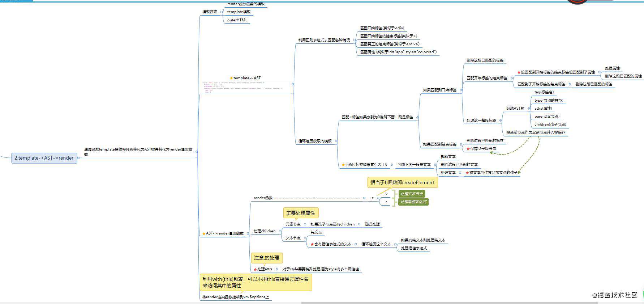Collapse the 匹配开始标签的结束标签 branch
644x304 pixels.
click(x=512, y=78)
